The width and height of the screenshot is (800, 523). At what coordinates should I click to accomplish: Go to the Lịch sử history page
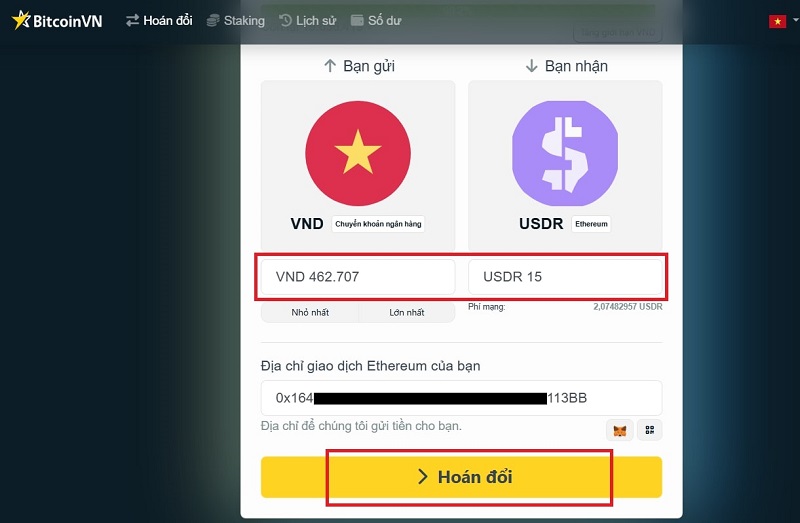pos(308,20)
